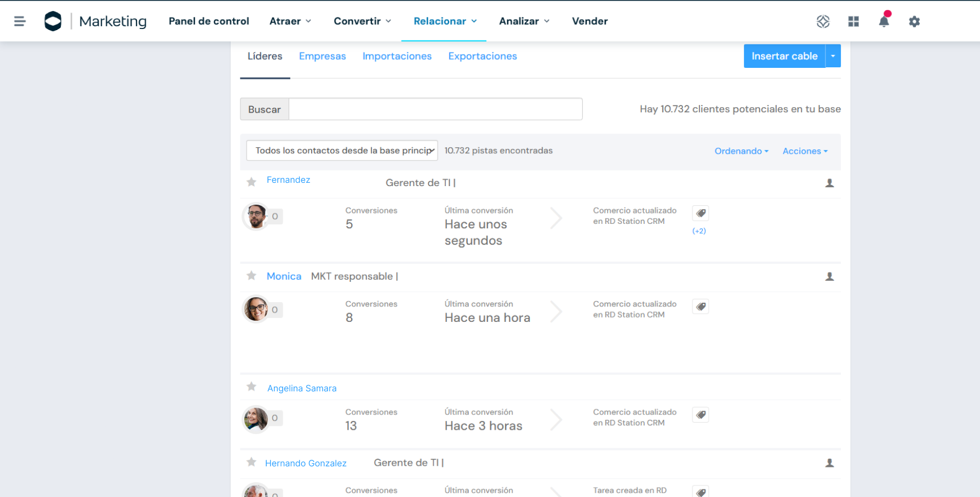980x497 pixels.
Task: Open the contacts segmentation select box
Action: [x=342, y=151]
